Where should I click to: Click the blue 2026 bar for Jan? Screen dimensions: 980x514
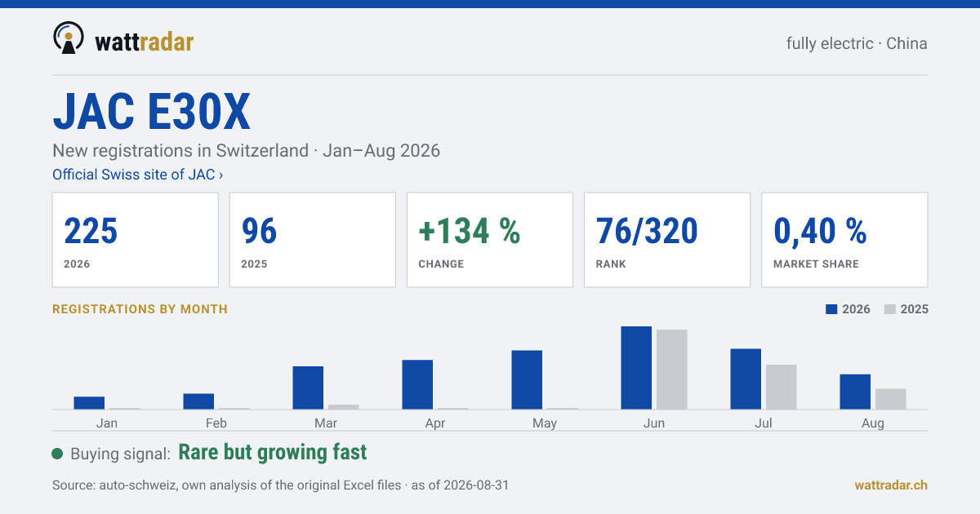[x=89, y=403]
